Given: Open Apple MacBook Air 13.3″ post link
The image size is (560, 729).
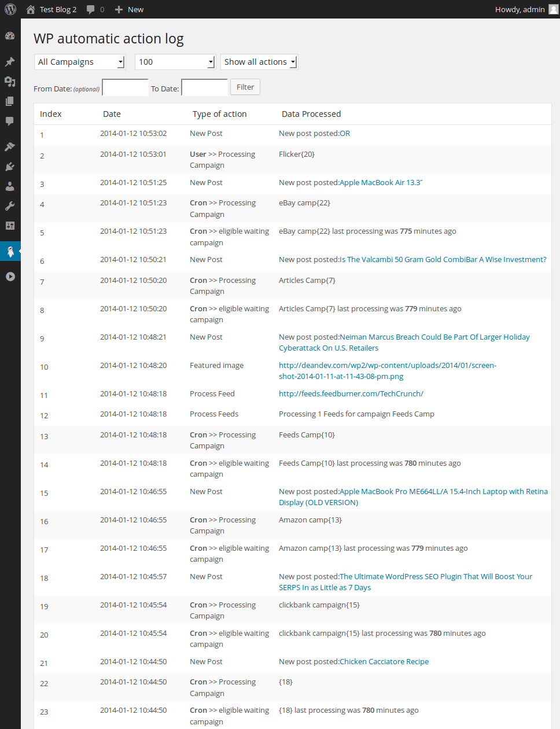Looking at the screenshot, I should point(381,183).
